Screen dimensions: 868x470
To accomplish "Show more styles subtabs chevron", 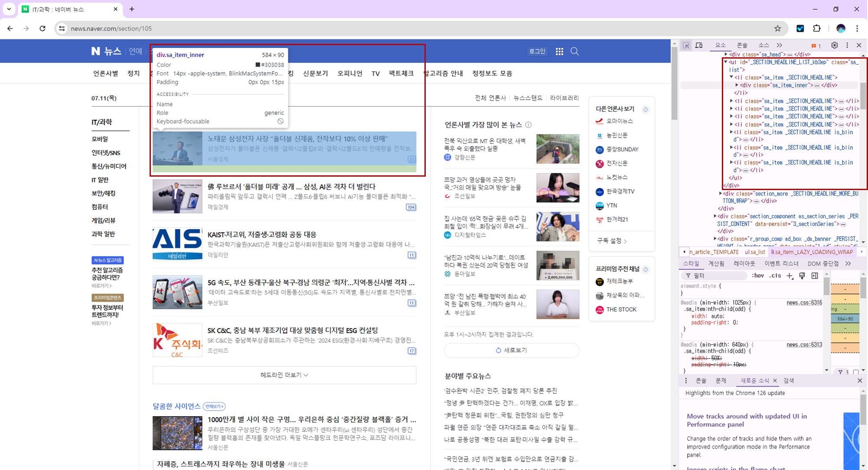I will click(848, 263).
